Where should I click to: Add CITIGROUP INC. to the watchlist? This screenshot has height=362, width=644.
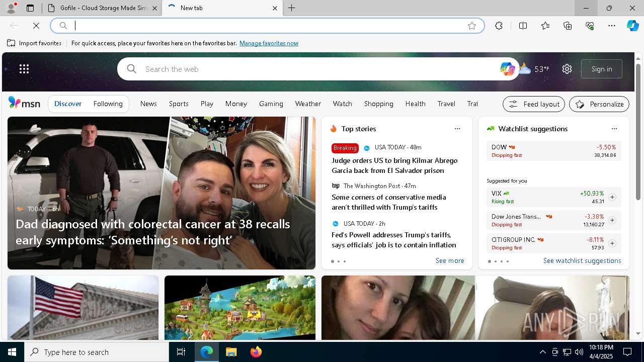[612, 243]
